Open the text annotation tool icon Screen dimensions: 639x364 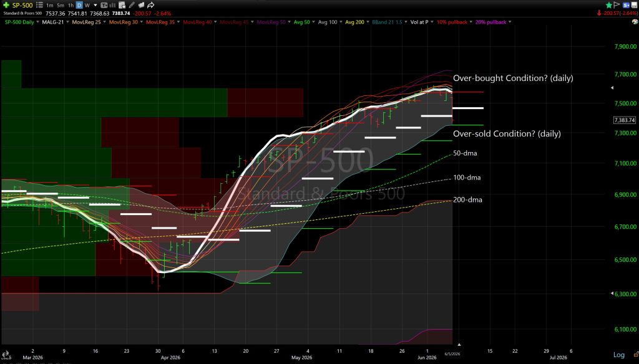(104, 5)
